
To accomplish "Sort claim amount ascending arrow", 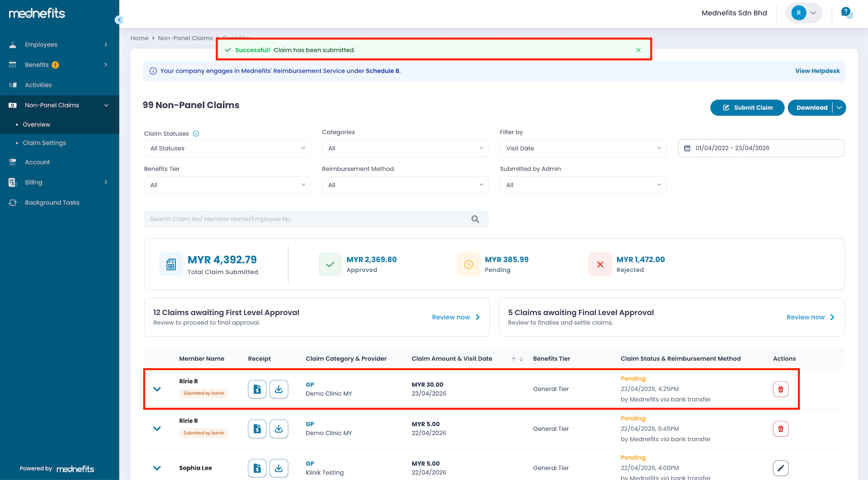I will pyautogui.click(x=514, y=359).
